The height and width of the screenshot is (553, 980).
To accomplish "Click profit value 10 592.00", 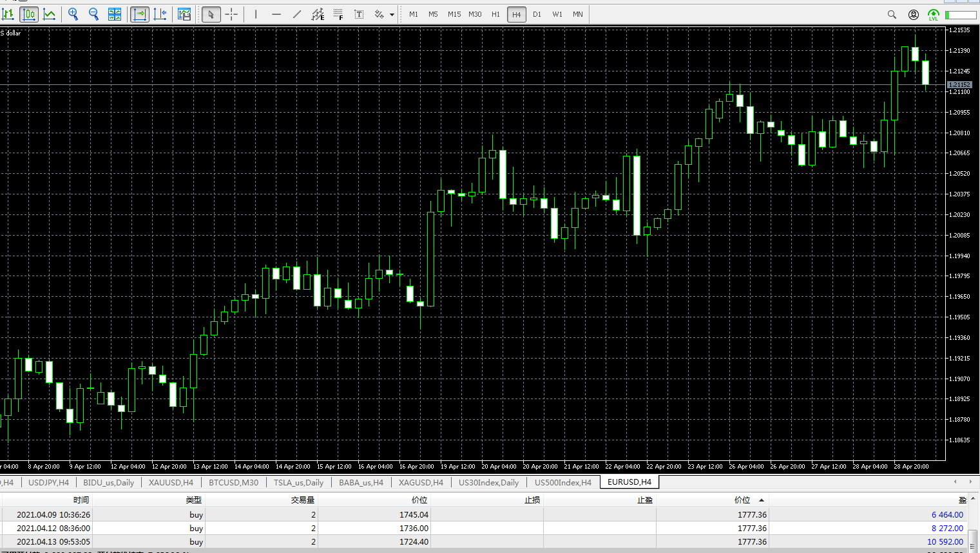I will point(945,541).
